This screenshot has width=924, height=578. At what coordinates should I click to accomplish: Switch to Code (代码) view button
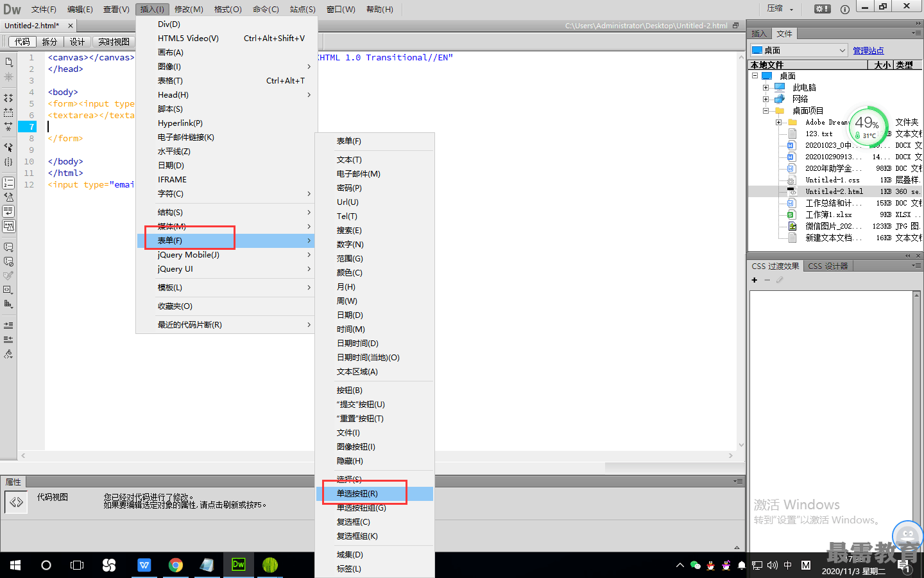(x=22, y=42)
